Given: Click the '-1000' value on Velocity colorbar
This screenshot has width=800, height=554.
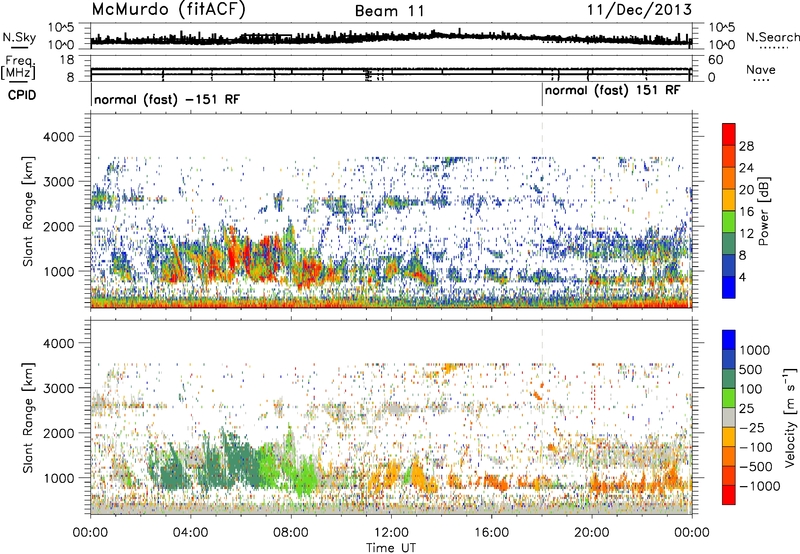Looking at the screenshot, I should pos(759,486).
